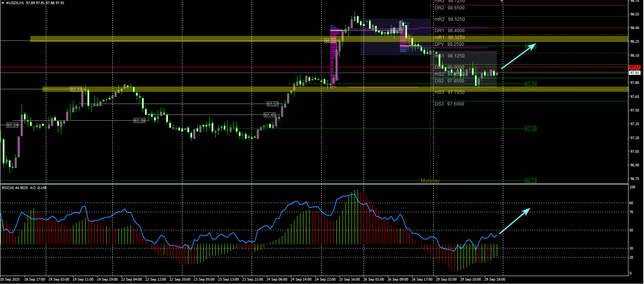644x284 pixels.
Task: Select the boxed 97.57 price tag
Action: pos(272,104)
